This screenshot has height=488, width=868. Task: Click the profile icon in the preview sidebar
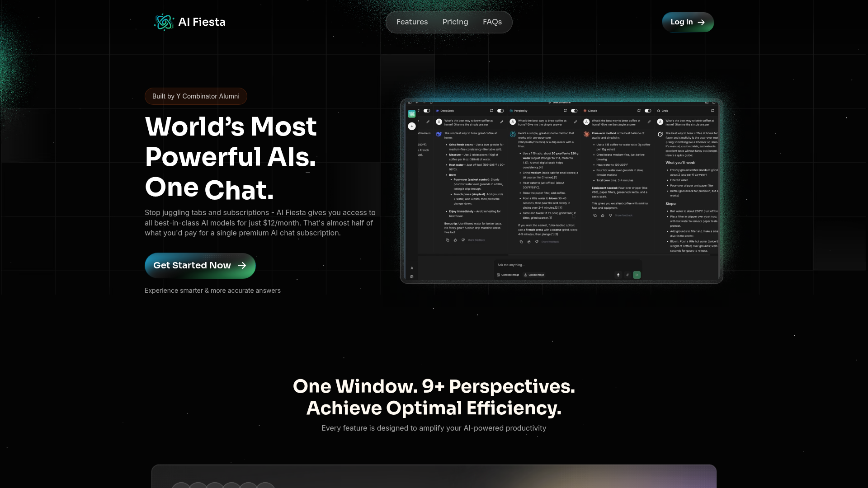point(411,268)
